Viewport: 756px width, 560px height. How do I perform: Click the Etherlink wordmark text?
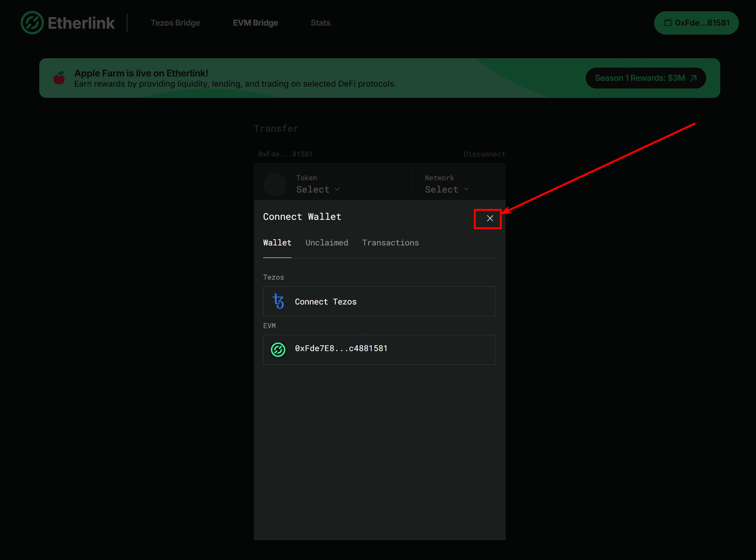pyautogui.click(x=81, y=23)
